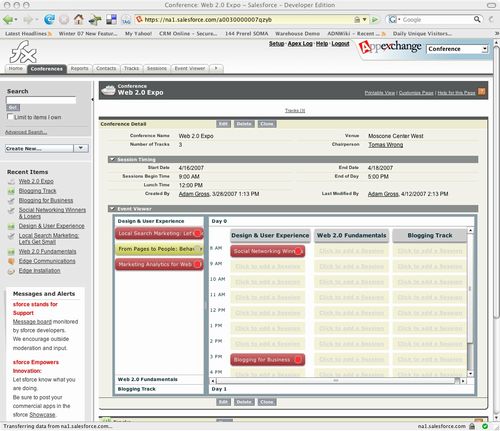The image size is (500, 431).
Task: Click the top Clone button
Action: pyautogui.click(x=267, y=124)
